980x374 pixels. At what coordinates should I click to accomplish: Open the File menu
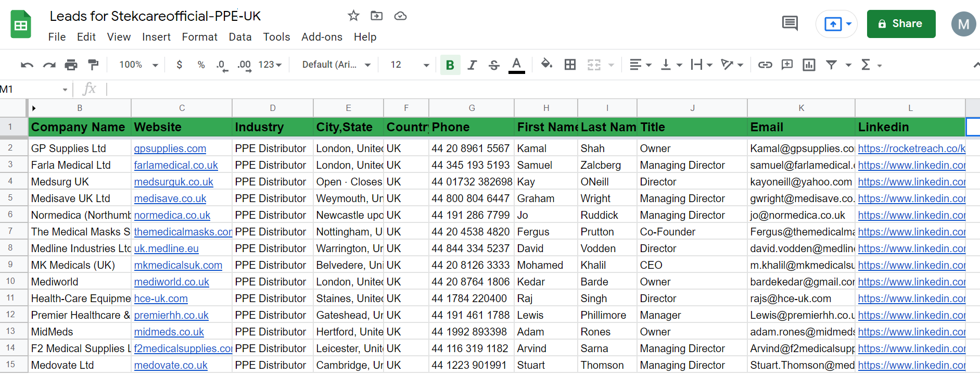[x=57, y=37]
